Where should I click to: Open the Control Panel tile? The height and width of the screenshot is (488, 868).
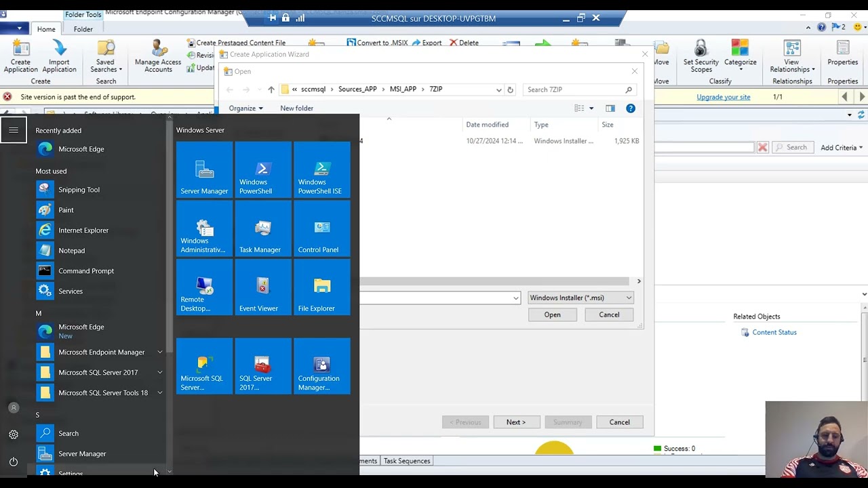click(322, 228)
